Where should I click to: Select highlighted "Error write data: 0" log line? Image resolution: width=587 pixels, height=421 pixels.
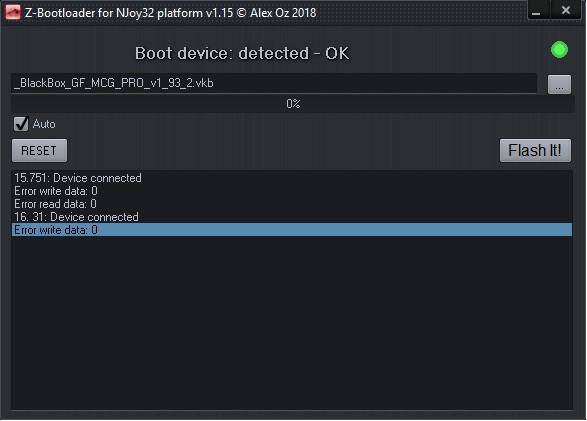[292, 230]
